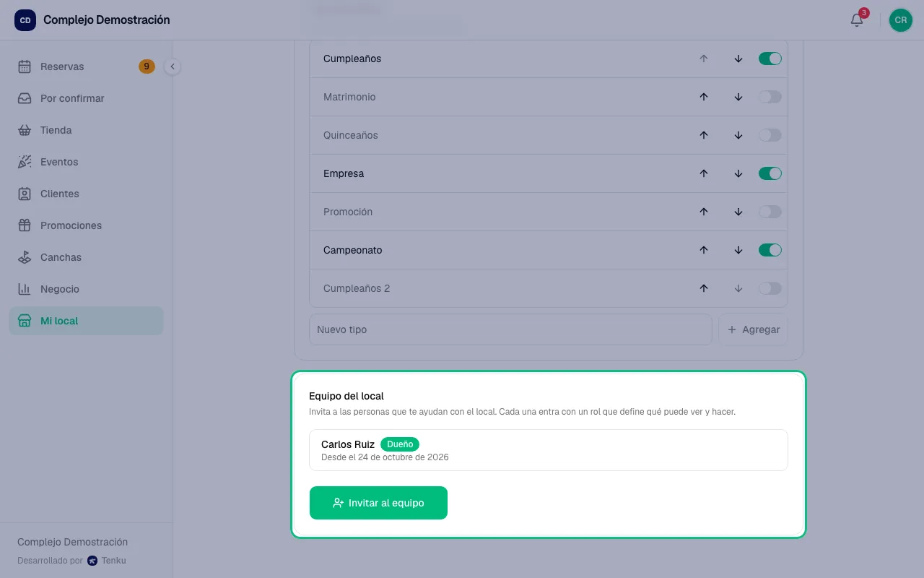Enable the Quinceaños toggle switch
924x578 pixels.
pos(770,135)
